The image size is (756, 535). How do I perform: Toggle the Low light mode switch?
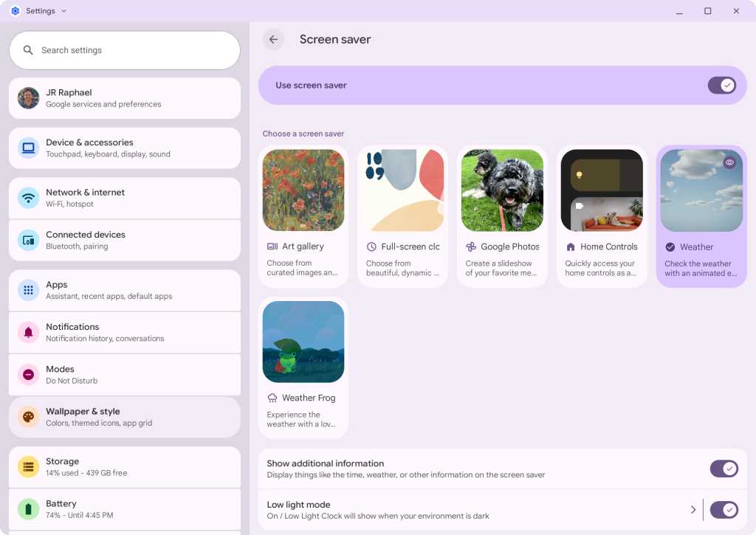[724, 510]
